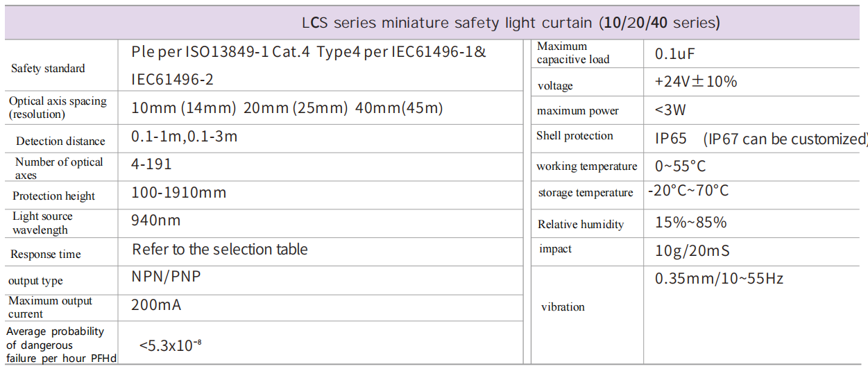Select the relative humidity value '15%~85%'

point(690,223)
